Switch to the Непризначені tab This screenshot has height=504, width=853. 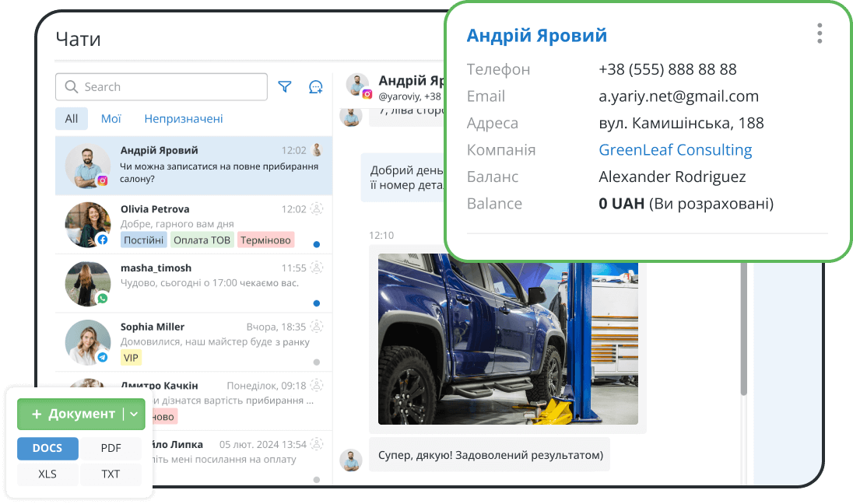184,119
